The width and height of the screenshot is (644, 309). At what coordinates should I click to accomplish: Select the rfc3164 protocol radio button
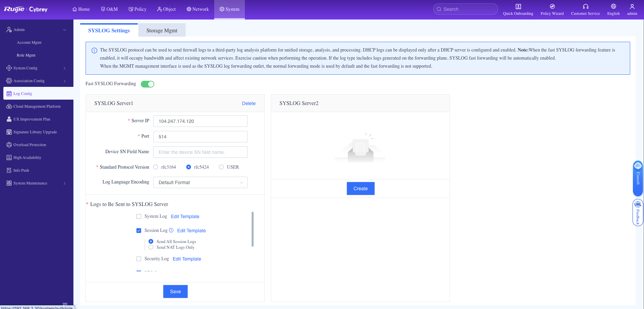pyautogui.click(x=156, y=167)
